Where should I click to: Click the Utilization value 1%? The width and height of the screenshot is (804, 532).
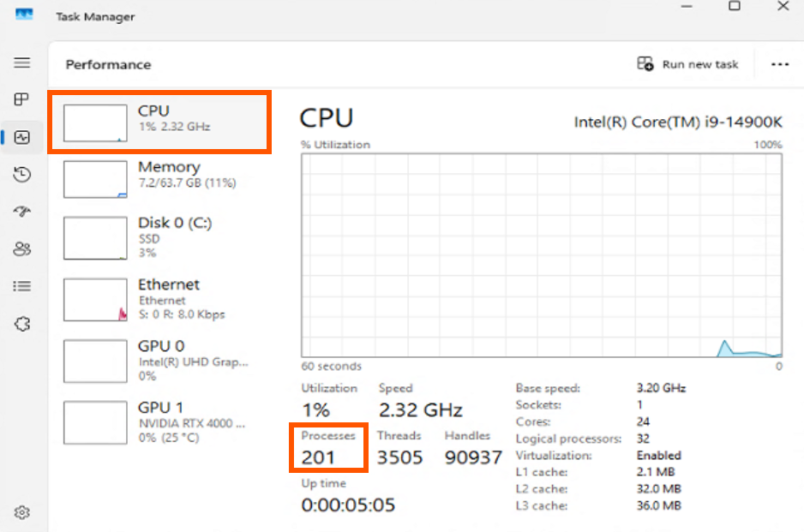tap(315, 410)
